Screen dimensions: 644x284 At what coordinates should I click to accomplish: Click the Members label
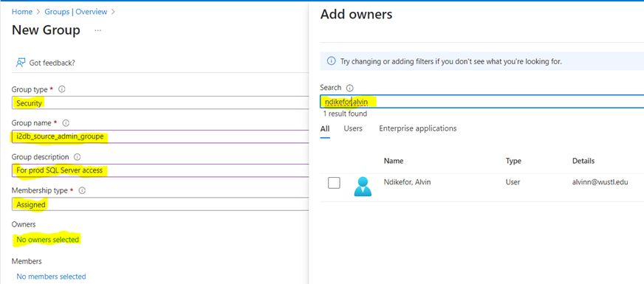[x=27, y=261]
